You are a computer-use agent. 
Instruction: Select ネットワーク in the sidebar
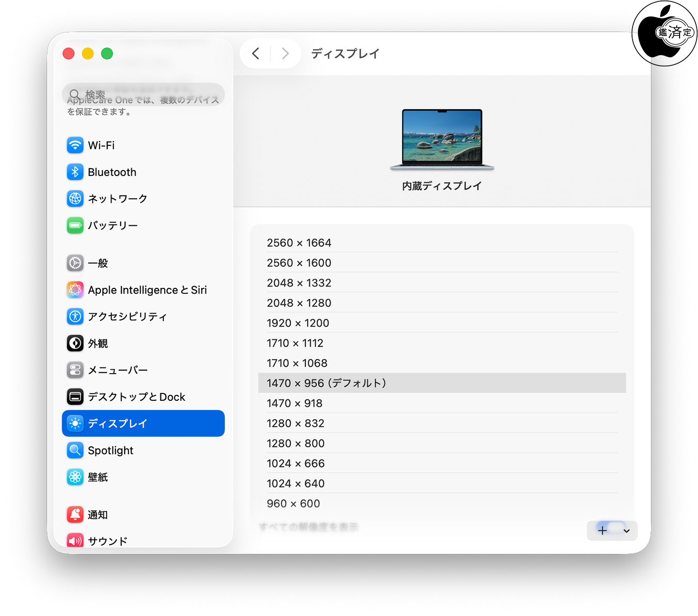[x=117, y=199]
